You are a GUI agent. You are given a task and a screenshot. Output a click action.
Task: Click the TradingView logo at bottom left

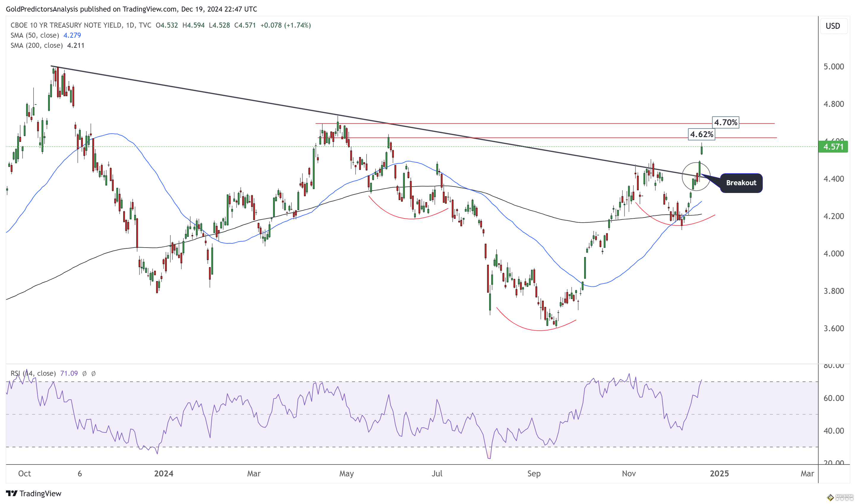click(33, 493)
